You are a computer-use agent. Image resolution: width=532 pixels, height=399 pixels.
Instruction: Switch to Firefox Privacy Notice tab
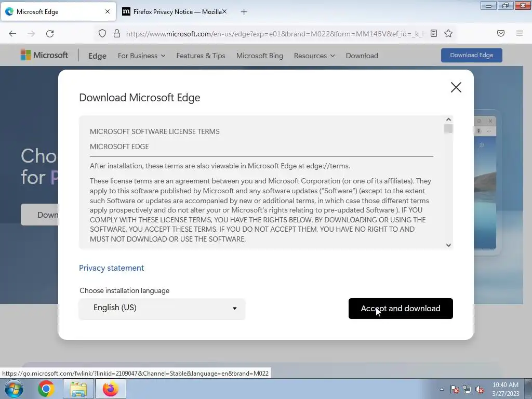click(x=173, y=12)
